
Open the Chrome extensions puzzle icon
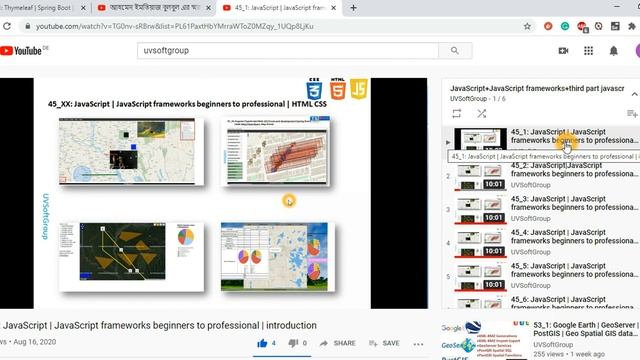[631, 27]
